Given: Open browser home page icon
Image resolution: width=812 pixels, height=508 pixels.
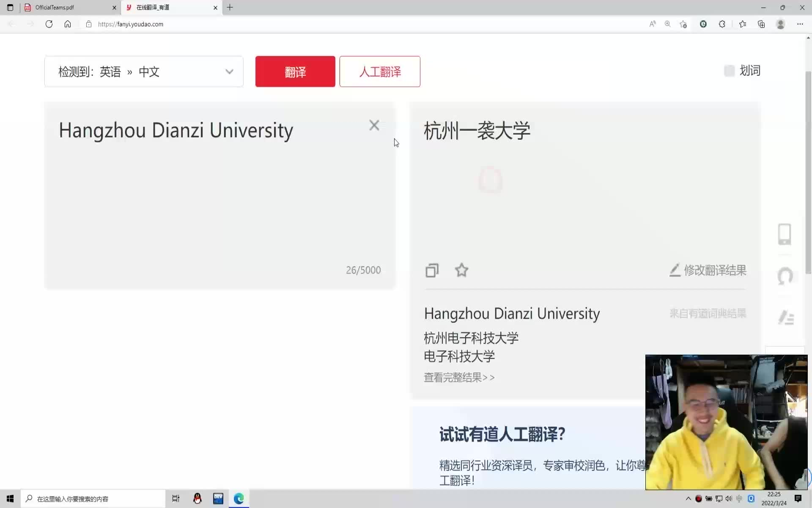Looking at the screenshot, I should tap(68, 24).
